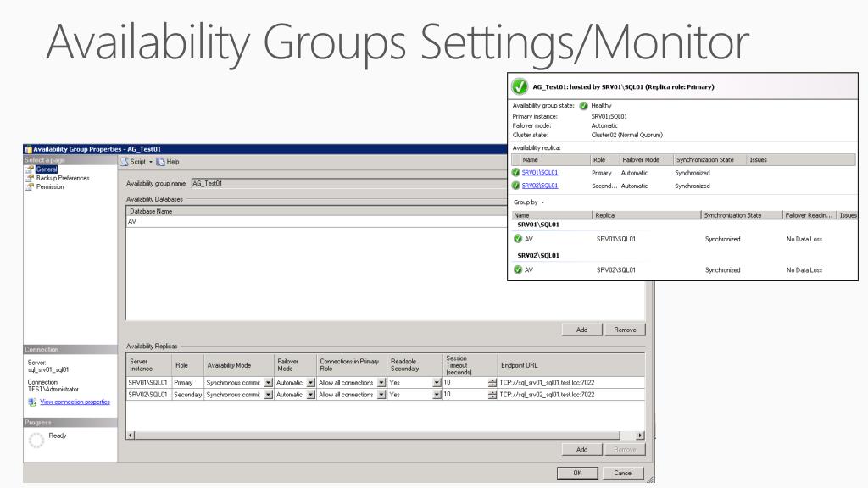
Task: Click the sql_srv02 endpoint URL cell
Action: [570, 395]
